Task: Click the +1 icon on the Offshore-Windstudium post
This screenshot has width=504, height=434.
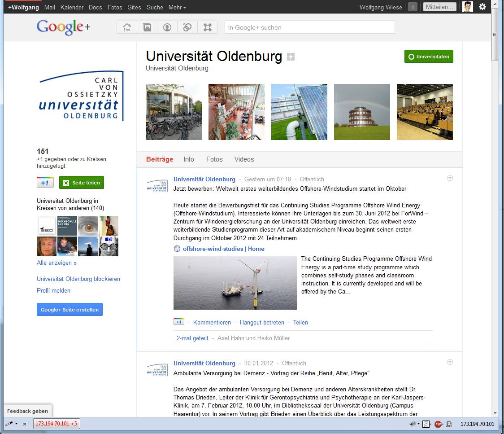Action: point(179,322)
